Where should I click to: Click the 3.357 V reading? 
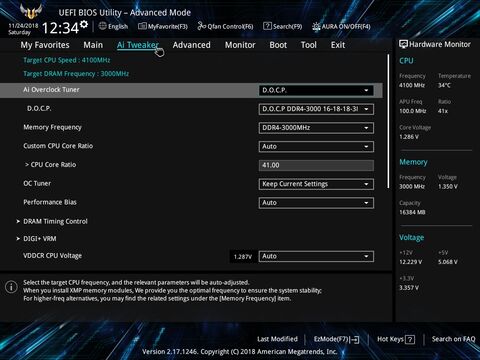tap(409, 288)
